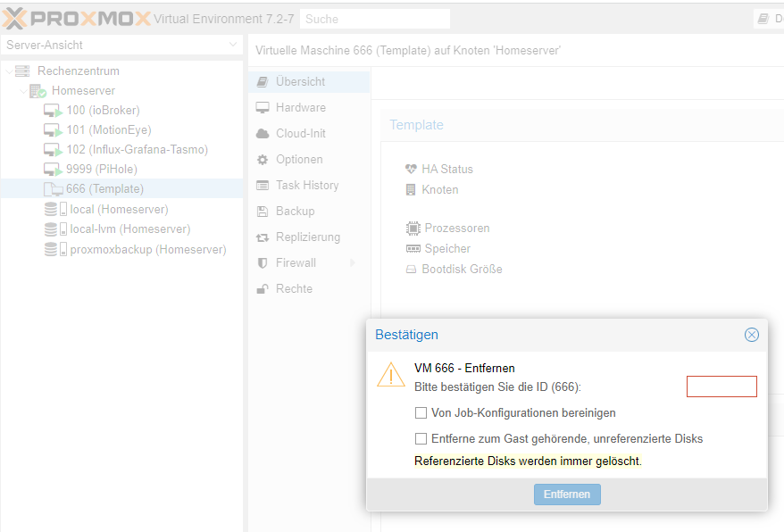Click the Proxmox logo
Screen dimensions: 784x532
[76, 19]
